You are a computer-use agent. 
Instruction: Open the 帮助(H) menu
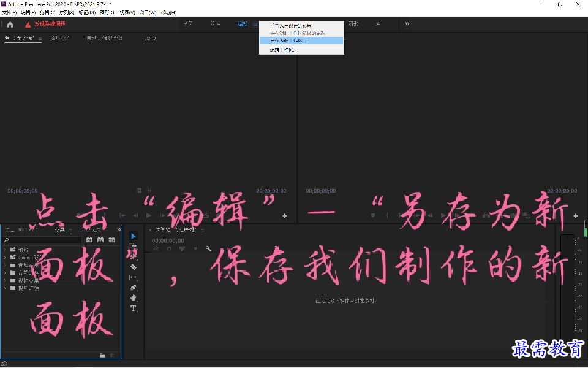tap(169, 13)
